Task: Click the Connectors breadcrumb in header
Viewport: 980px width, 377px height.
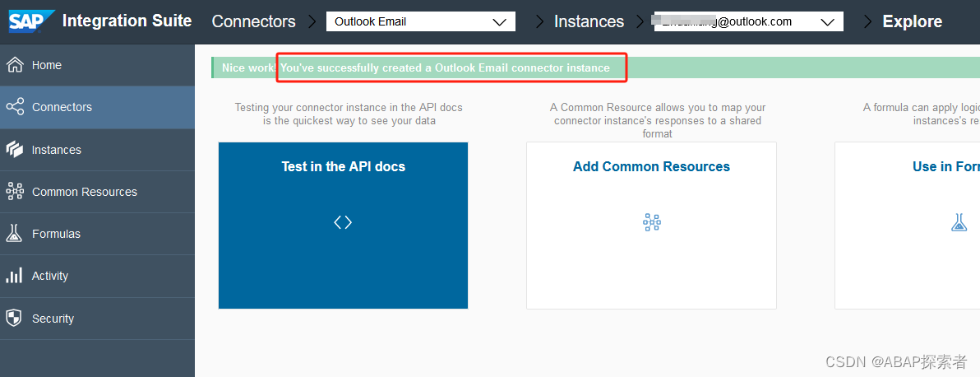Action: pyautogui.click(x=253, y=21)
